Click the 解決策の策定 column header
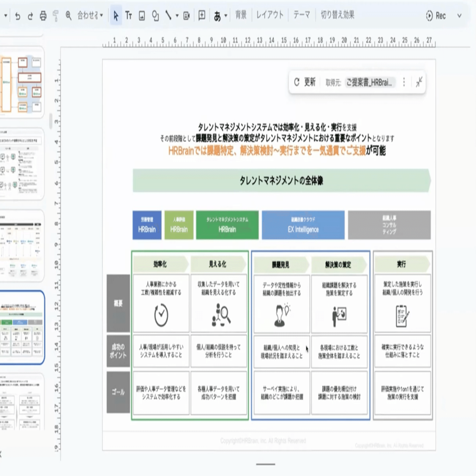 339,265
